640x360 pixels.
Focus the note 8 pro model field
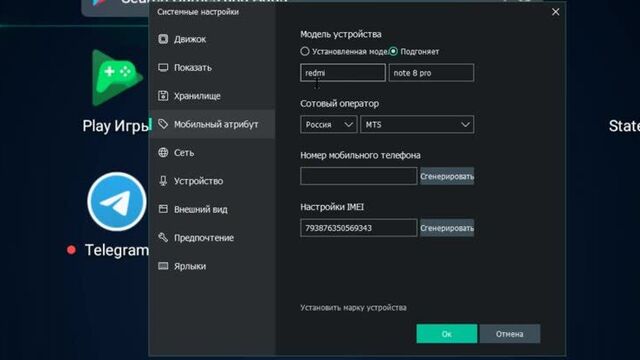[x=431, y=73]
